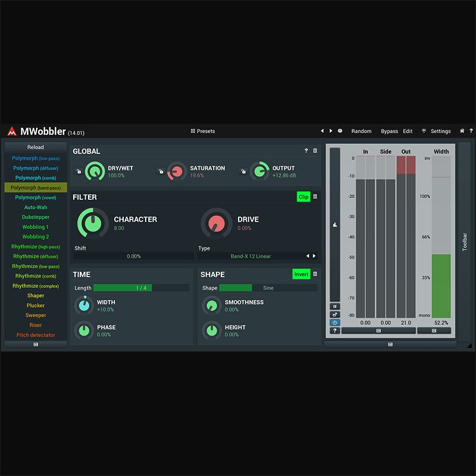The width and height of the screenshot is (476, 476).
Task: Load the next preset arrow
Action: pyautogui.click(x=331, y=131)
